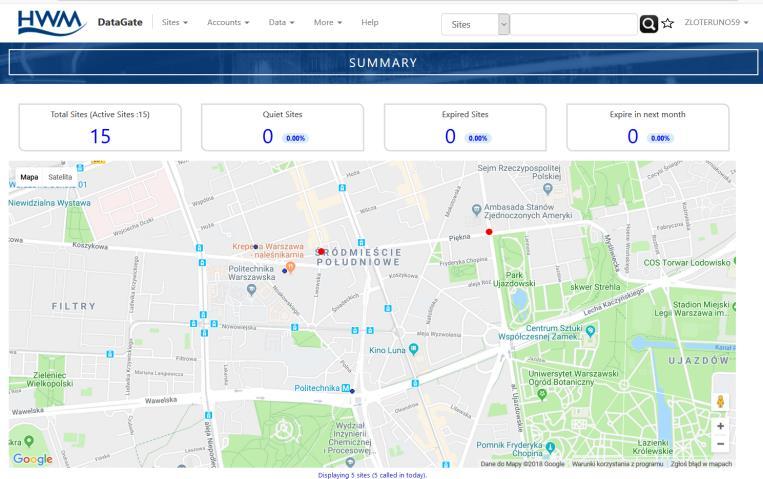This screenshot has width=763, height=479.
Task: Open Street View pegman
Action: coord(721,402)
